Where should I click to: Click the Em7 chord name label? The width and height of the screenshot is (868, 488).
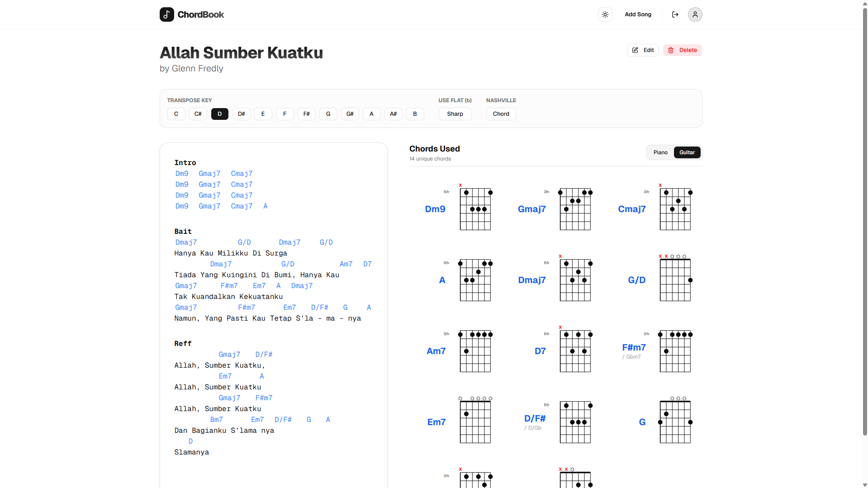pyautogui.click(x=436, y=422)
